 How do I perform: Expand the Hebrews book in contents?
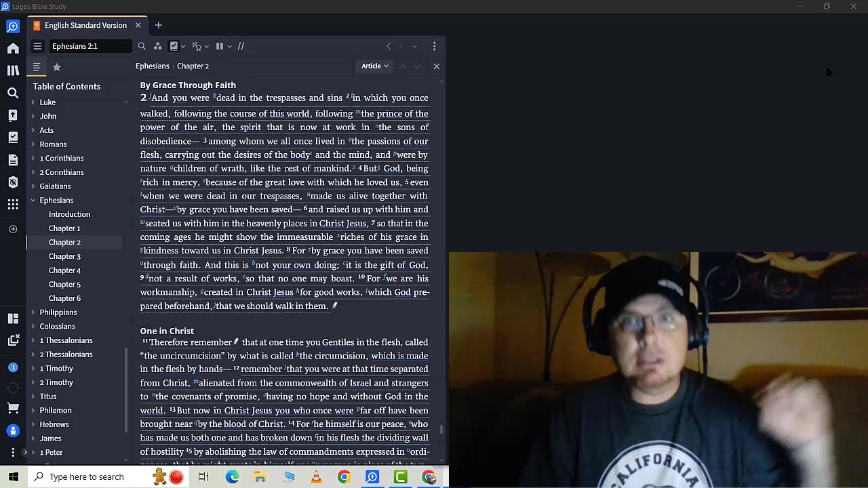[x=33, y=424]
